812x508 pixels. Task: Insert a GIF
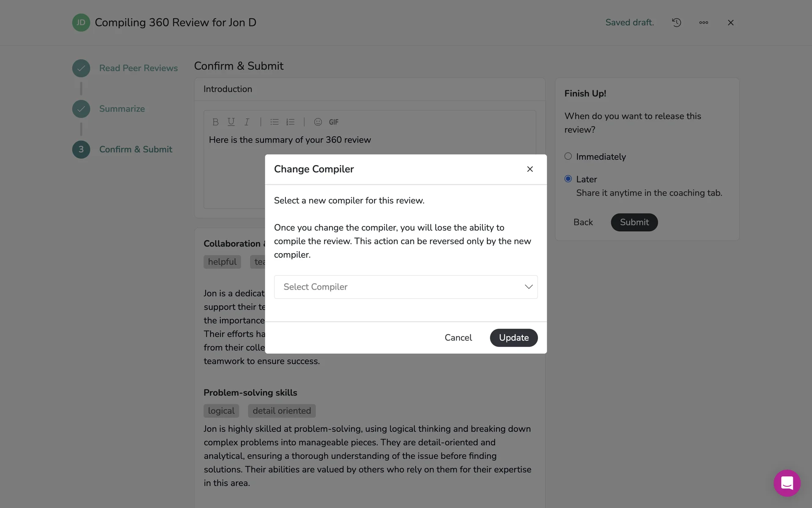(x=334, y=122)
